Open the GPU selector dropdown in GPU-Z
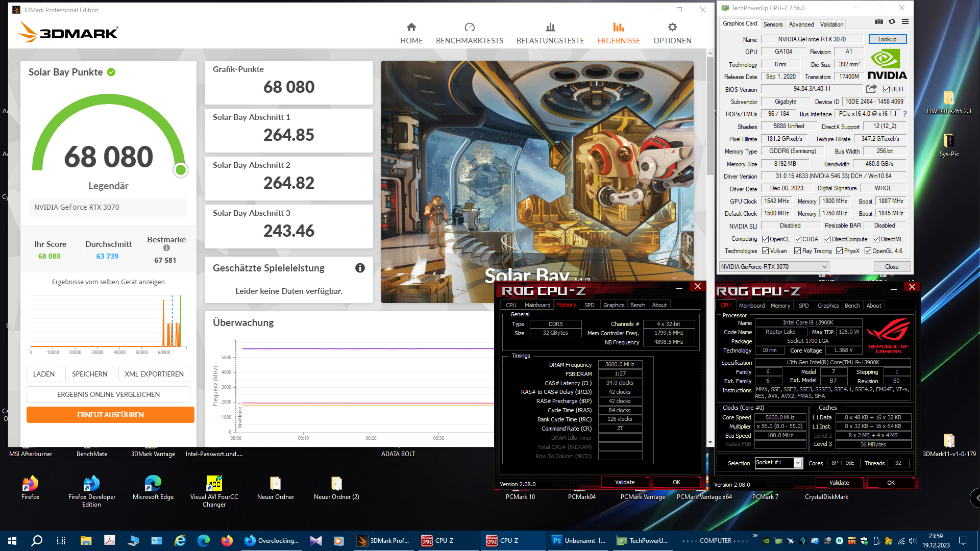980x551 pixels. 774,267
